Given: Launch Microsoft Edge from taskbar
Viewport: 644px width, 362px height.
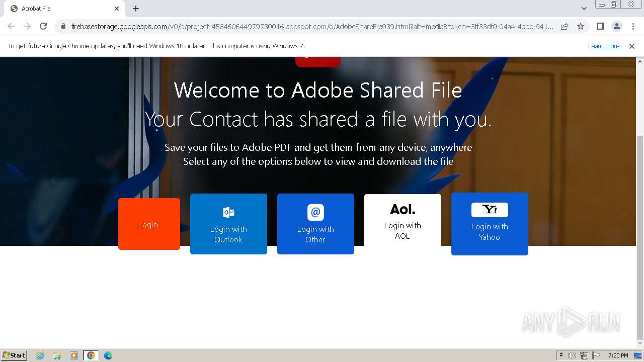Looking at the screenshot, I should coord(108,355).
